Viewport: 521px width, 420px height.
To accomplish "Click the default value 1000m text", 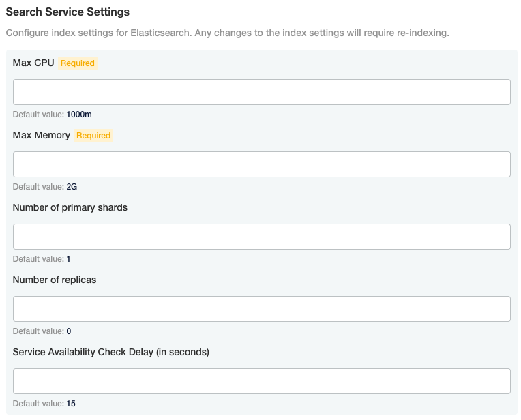I will 79,115.
